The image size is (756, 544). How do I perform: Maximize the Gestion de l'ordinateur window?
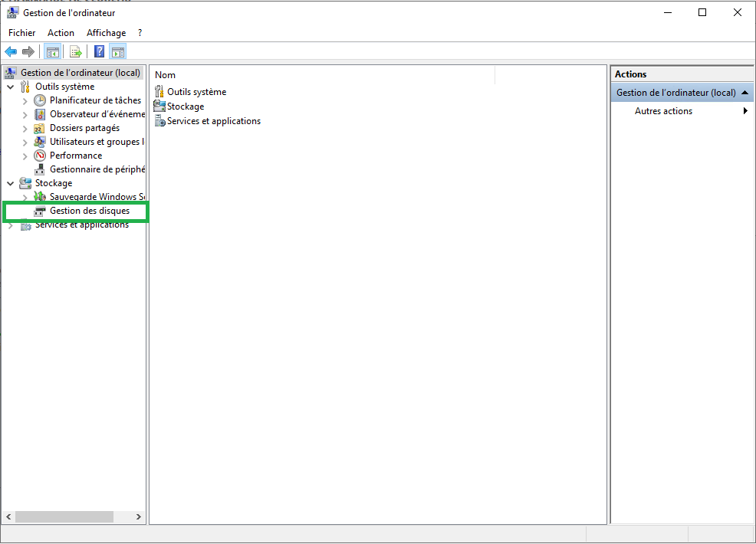coord(702,12)
